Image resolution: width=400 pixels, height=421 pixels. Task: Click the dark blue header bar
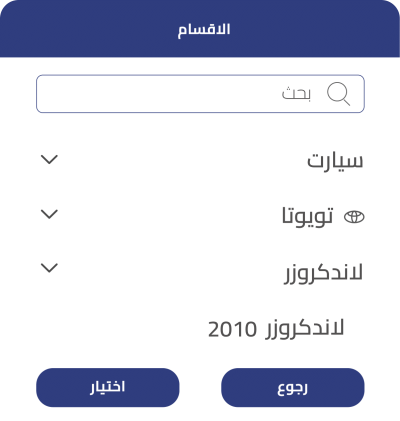(200, 29)
